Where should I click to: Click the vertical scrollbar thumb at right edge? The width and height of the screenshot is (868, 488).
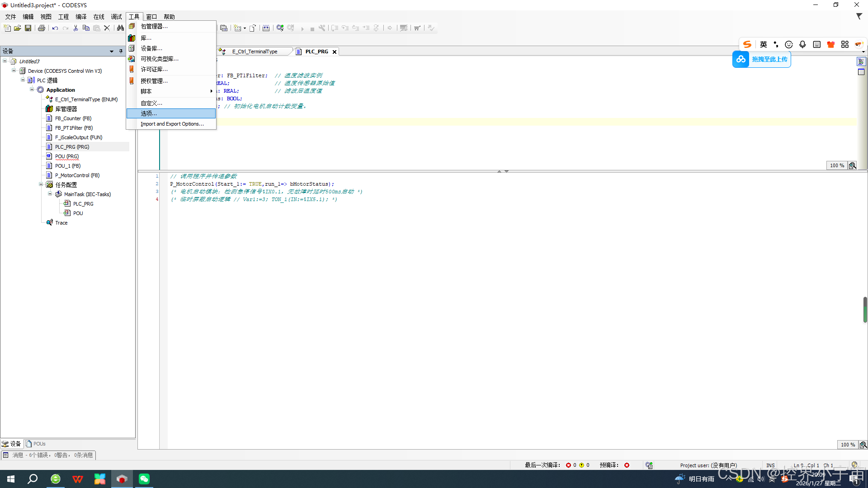tap(865, 310)
